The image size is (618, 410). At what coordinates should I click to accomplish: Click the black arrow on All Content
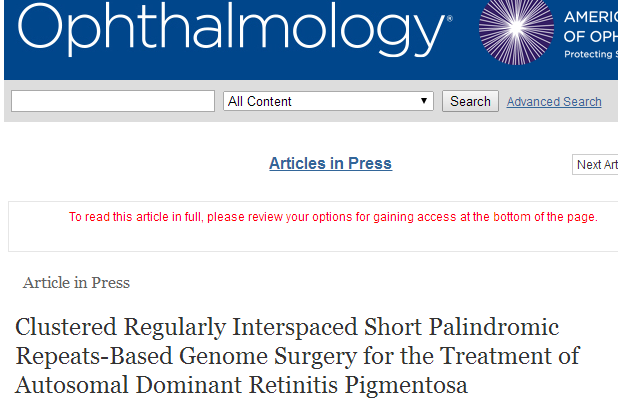(424, 101)
